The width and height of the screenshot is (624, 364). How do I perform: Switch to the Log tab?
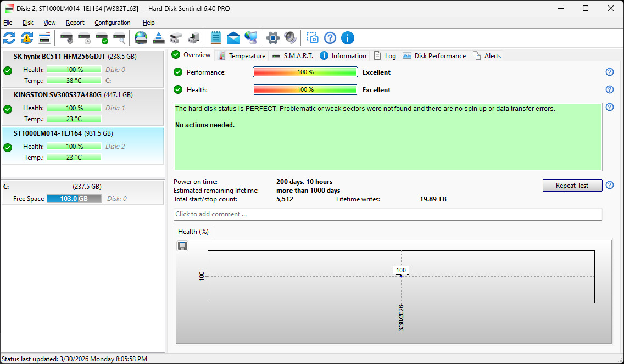tap(385, 55)
